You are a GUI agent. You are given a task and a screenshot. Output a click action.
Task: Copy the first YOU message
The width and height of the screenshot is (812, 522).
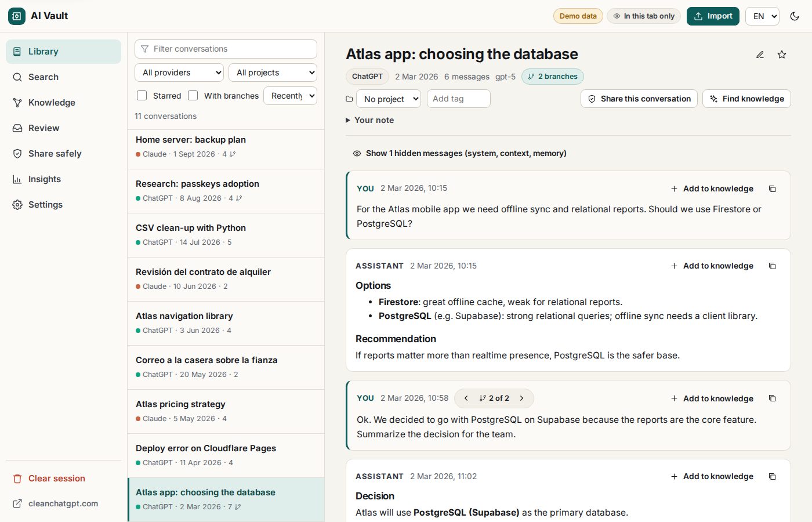[x=772, y=188]
